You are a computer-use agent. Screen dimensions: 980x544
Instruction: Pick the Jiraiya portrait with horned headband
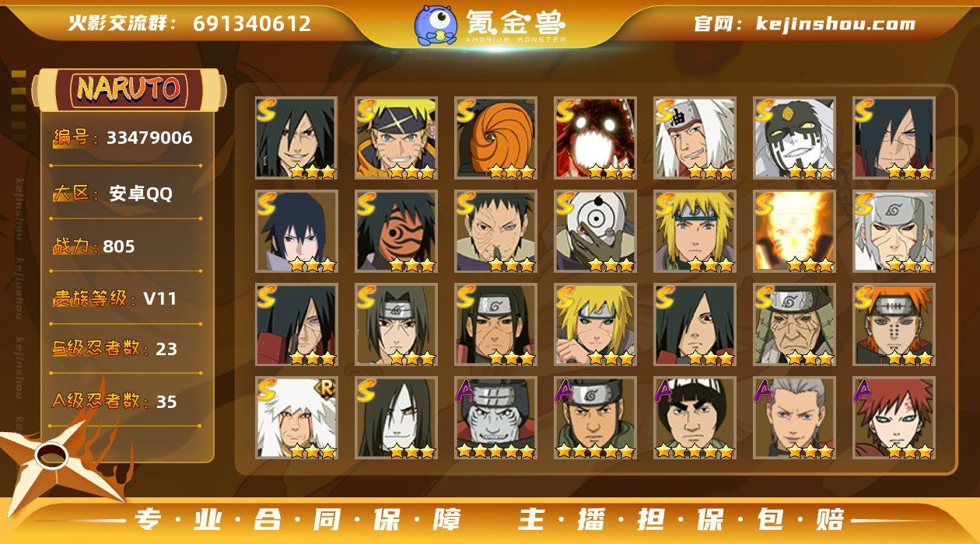tap(695, 138)
